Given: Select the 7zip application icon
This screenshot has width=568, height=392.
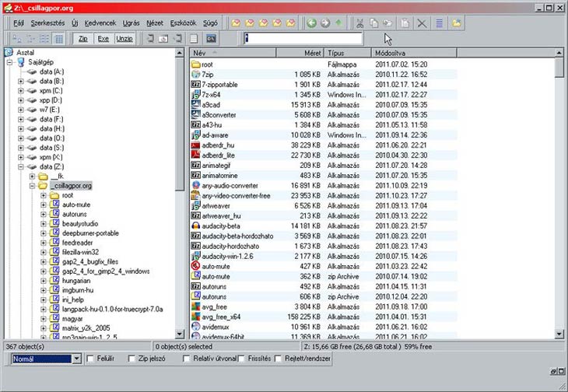Looking at the screenshot, I should 195,74.
